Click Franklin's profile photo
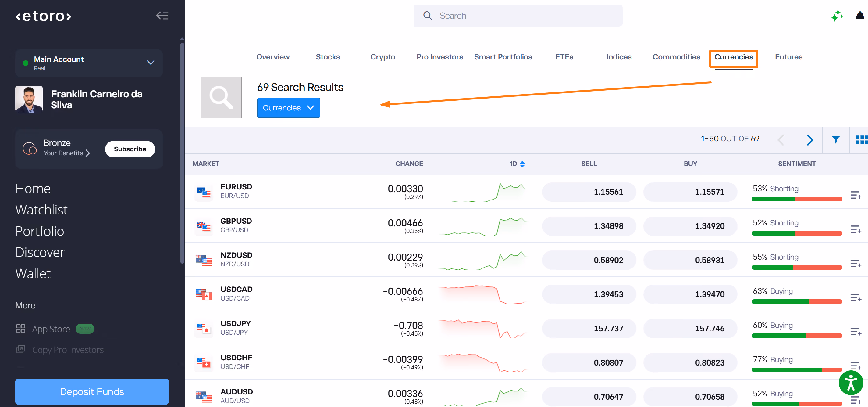 [x=29, y=99]
